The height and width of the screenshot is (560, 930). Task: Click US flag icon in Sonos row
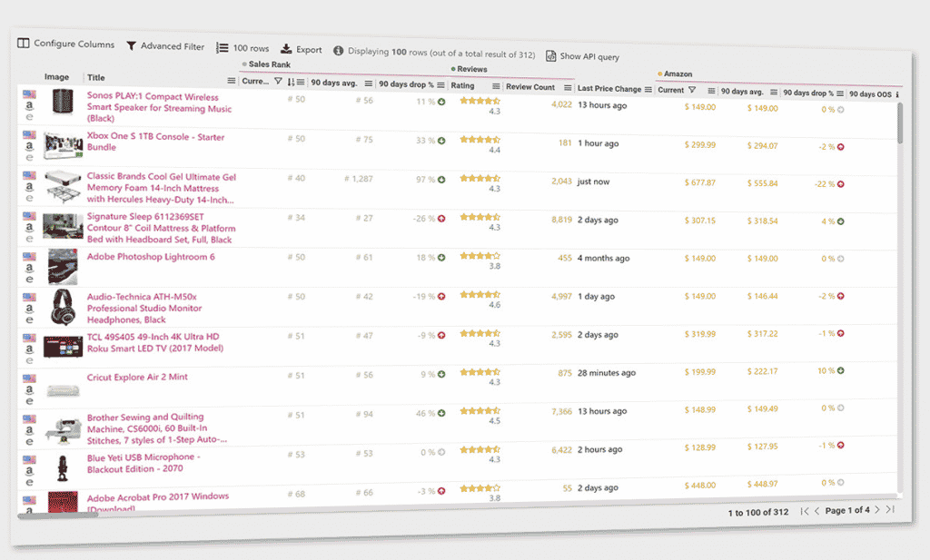coord(29,93)
